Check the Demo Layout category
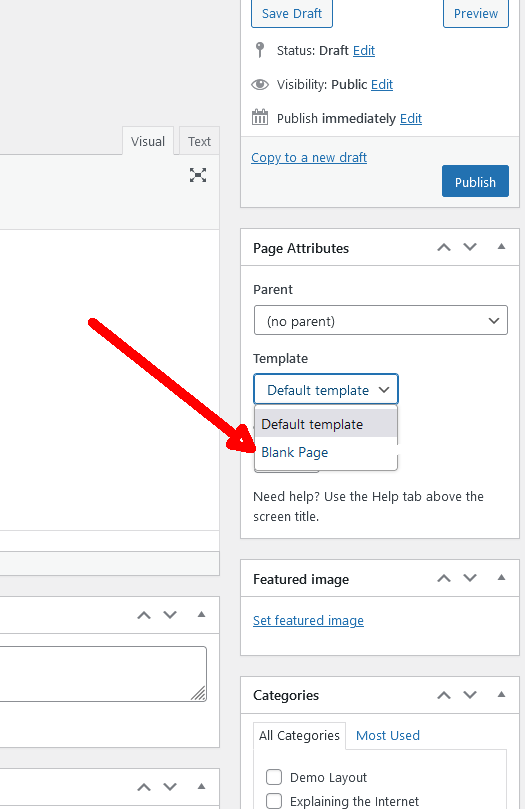This screenshot has width=525, height=809. (x=274, y=776)
